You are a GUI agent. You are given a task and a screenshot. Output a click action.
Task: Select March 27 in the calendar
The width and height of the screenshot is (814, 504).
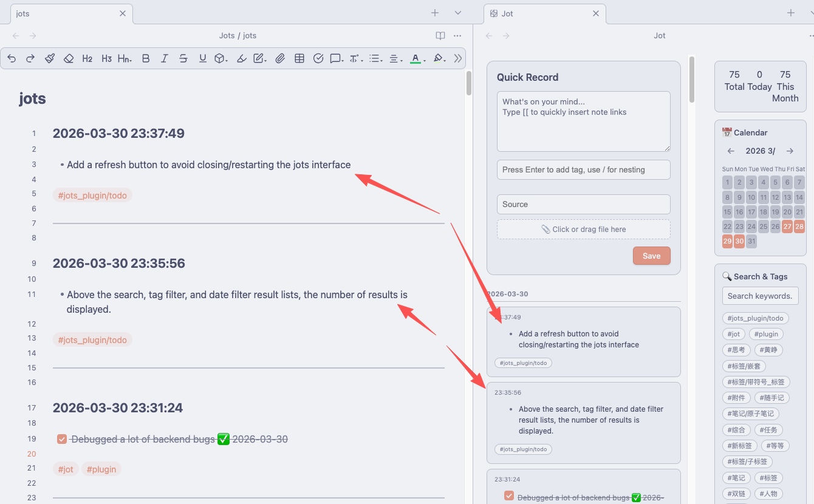pyautogui.click(x=787, y=226)
